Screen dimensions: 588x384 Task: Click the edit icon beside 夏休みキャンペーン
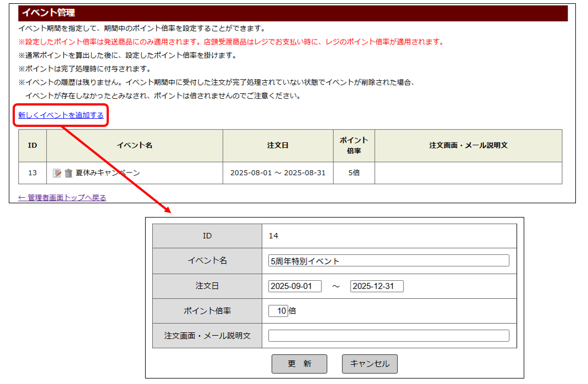click(x=57, y=173)
